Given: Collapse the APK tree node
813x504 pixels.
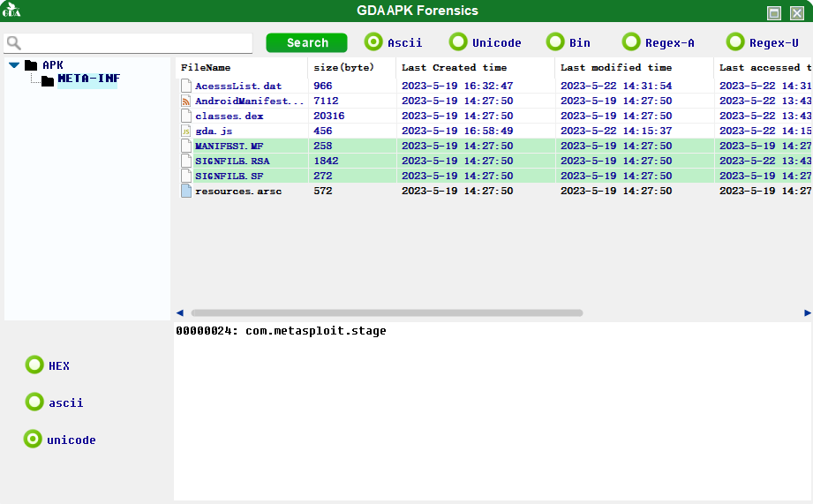Looking at the screenshot, I should (x=14, y=65).
